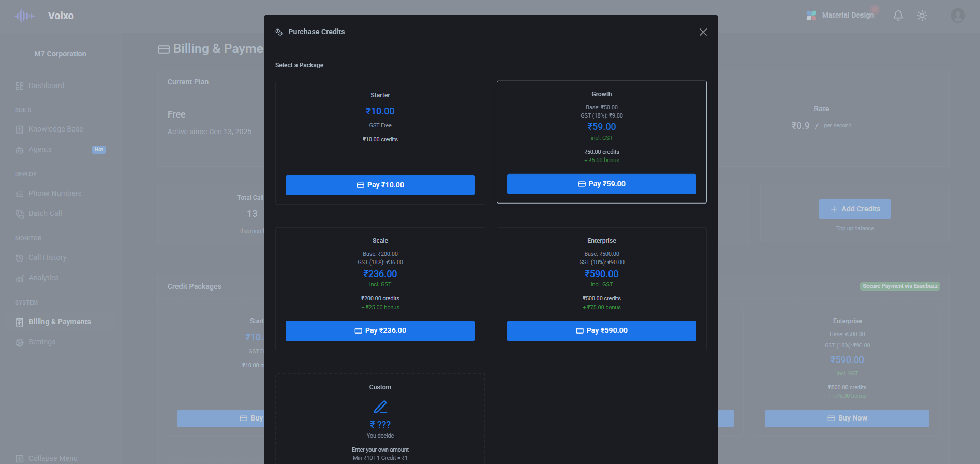Select the Scale package card title
This screenshot has width=980, height=464.
pyautogui.click(x=380, y=241)
